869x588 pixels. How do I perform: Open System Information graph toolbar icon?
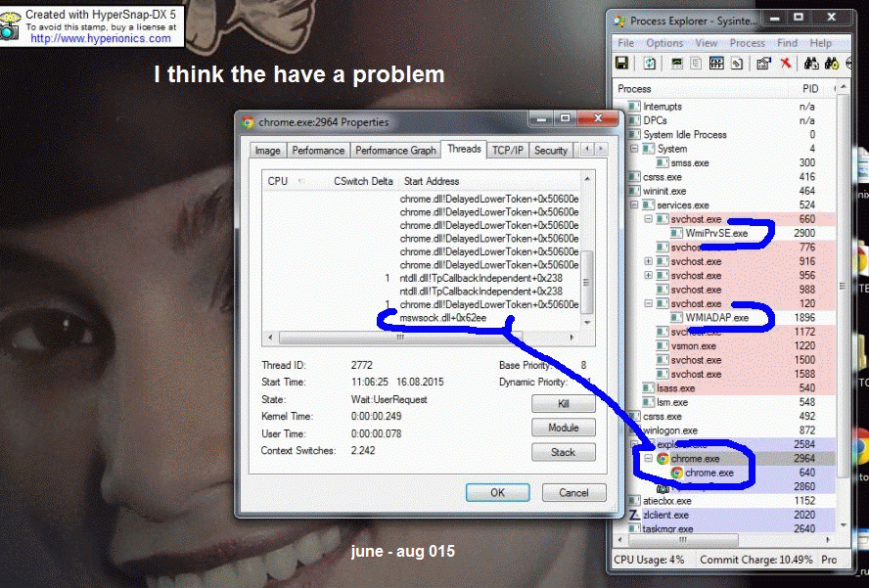676,64
